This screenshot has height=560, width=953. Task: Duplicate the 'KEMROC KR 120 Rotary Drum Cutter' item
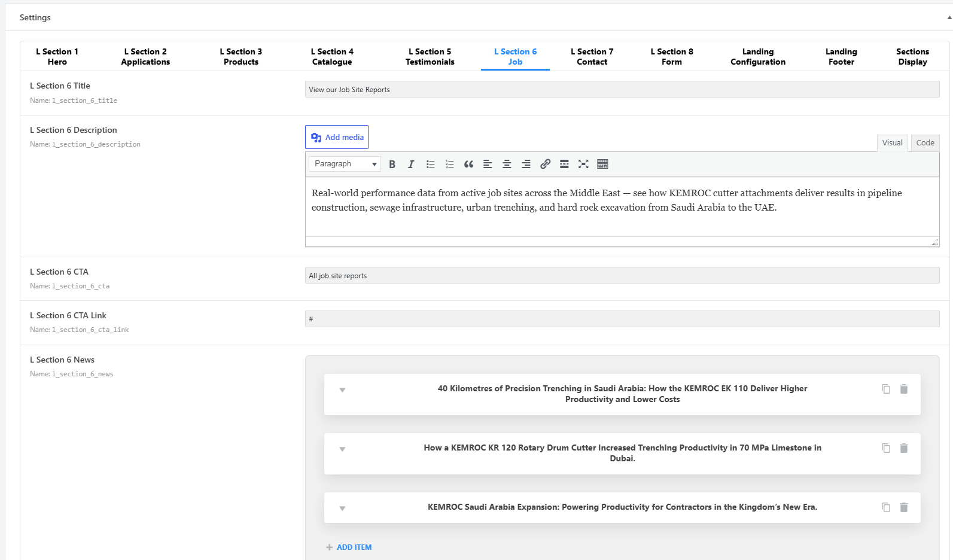pyautogui.click(x=886, y=448)
